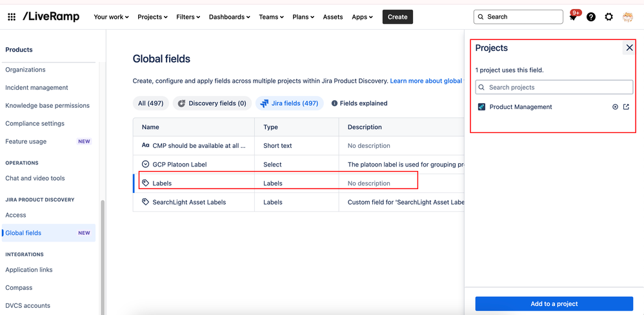Select the Jira fields (497) tab
This screenshot has height=315, width=644.
pyautogui.click(x=290, y=103)
